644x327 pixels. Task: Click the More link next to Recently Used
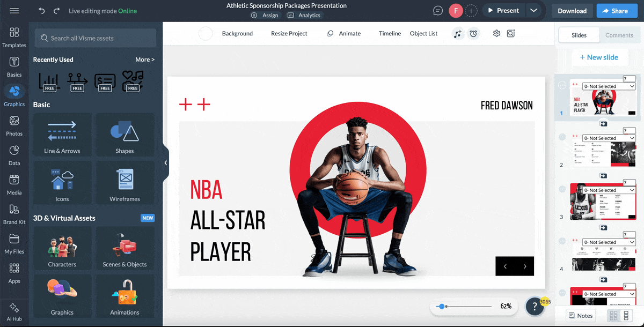[x=144, y=60]
